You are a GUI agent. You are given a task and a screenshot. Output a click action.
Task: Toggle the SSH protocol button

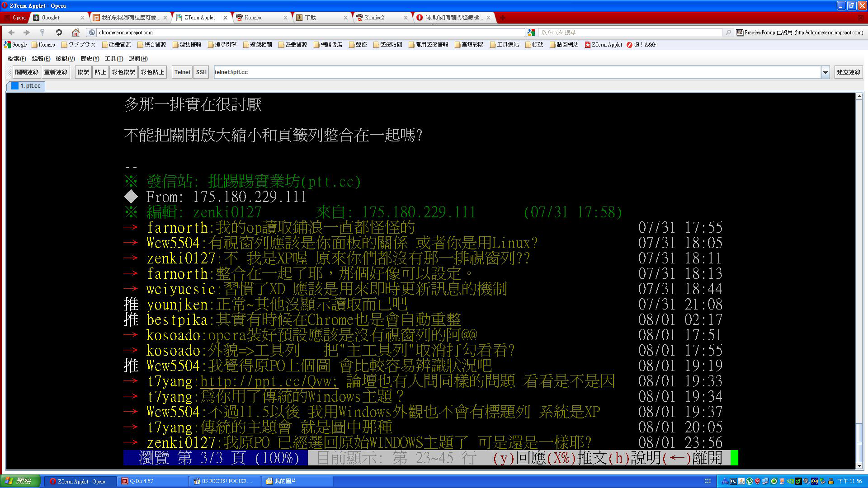tap(201, 72)
